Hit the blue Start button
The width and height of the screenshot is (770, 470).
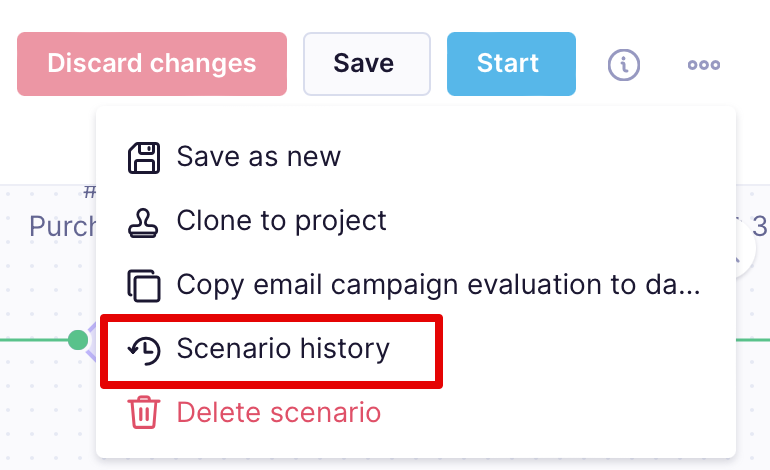[510, 64]
